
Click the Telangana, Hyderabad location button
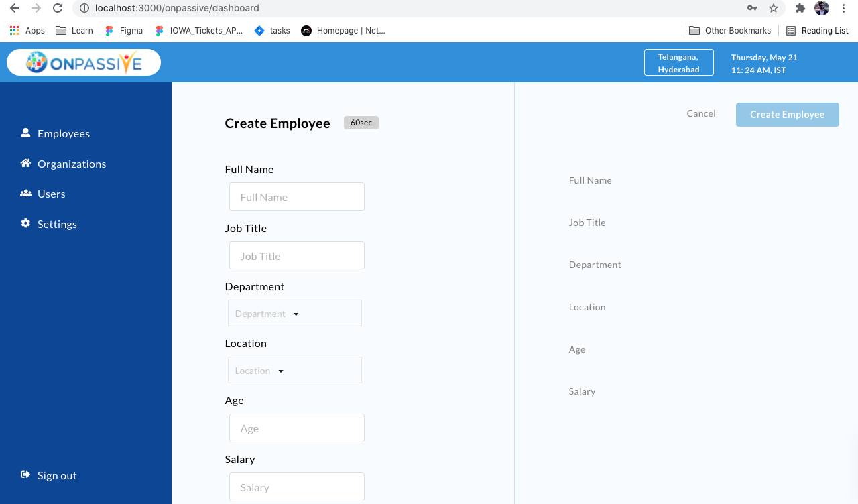[x=678, y=62]
